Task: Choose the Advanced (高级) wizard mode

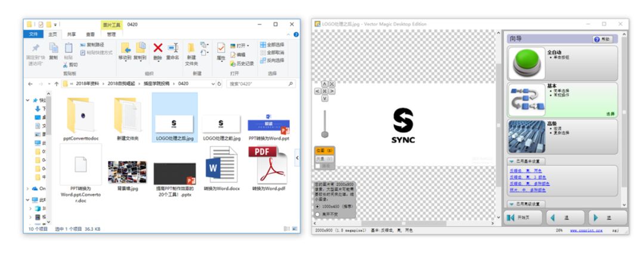Action: click(562, 137)
